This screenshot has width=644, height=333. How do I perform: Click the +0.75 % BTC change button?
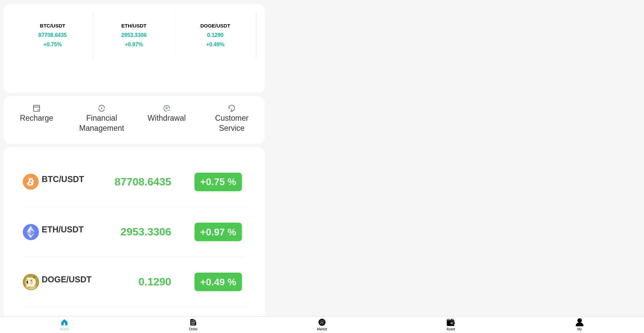(x=218, y=182)
